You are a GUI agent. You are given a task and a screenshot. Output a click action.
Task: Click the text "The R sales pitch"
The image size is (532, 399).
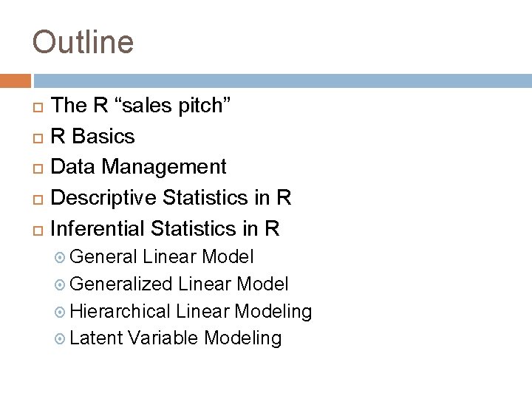(143, 106)
